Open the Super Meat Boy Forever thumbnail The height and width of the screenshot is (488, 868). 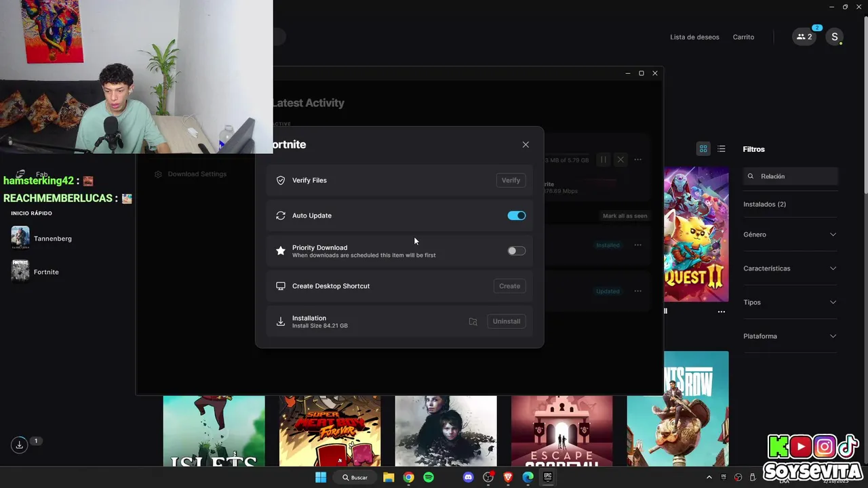[x=330, y=431]
